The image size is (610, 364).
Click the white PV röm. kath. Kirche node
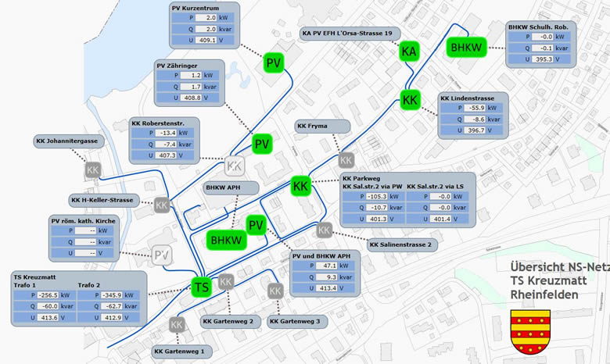pos(161,255)
